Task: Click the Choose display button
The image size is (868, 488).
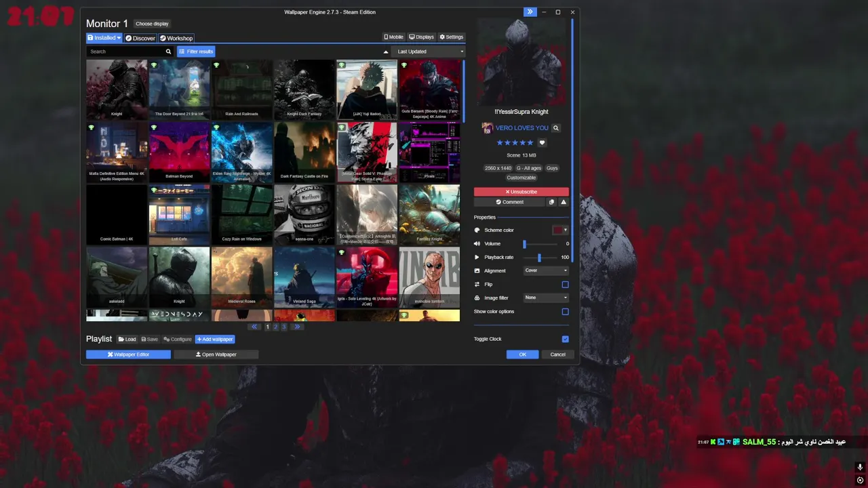Action: pyautogui.click(x=152, y=24)
